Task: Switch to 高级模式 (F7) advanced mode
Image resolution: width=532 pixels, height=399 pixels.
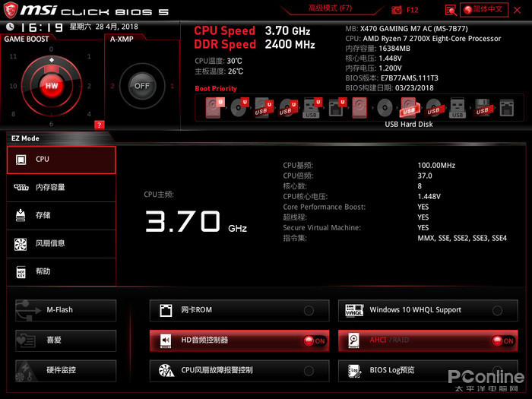Action: click(330, 8)
